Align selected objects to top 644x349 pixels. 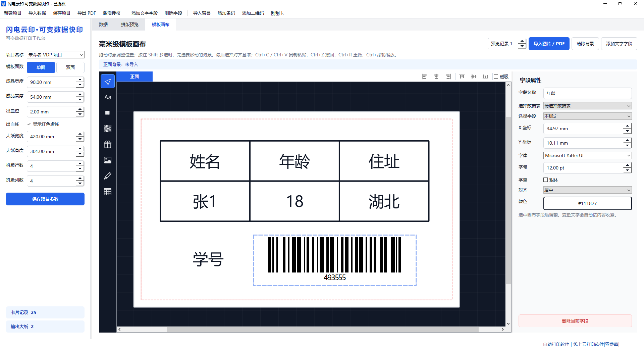point(462,77)
